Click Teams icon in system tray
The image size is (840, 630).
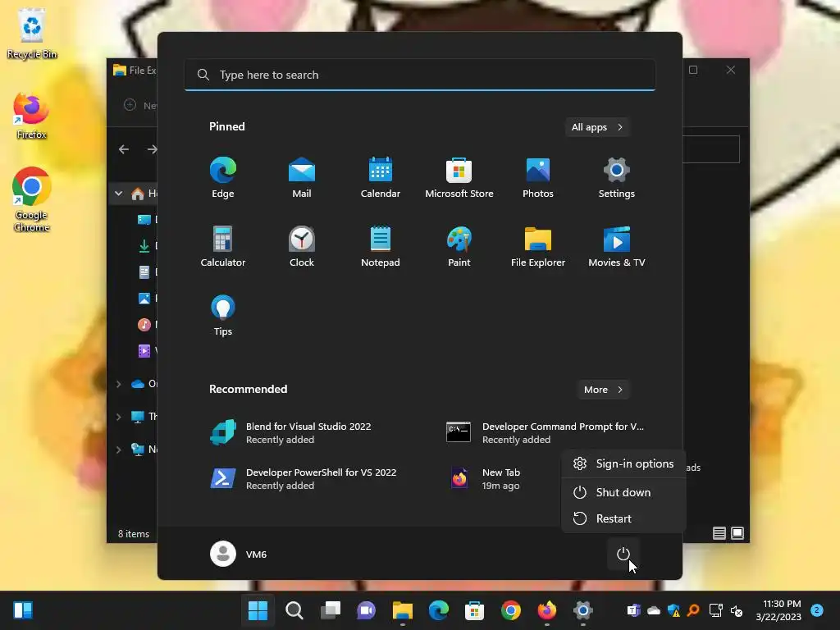click(x=634, y=610)
